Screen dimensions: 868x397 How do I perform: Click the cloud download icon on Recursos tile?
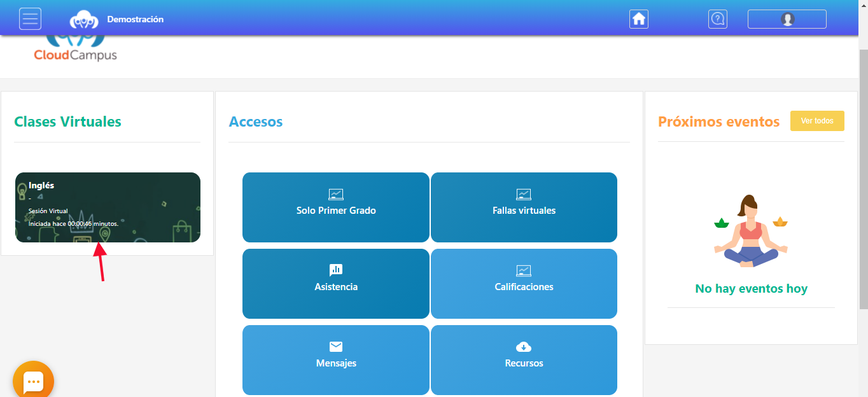[x=524, y=347]
